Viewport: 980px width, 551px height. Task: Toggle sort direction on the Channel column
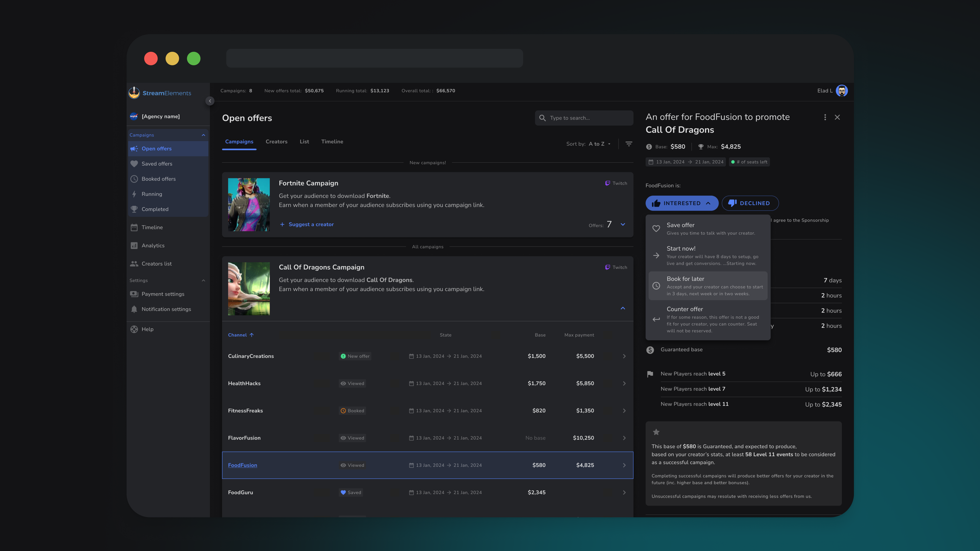click(x=251, y=335)
